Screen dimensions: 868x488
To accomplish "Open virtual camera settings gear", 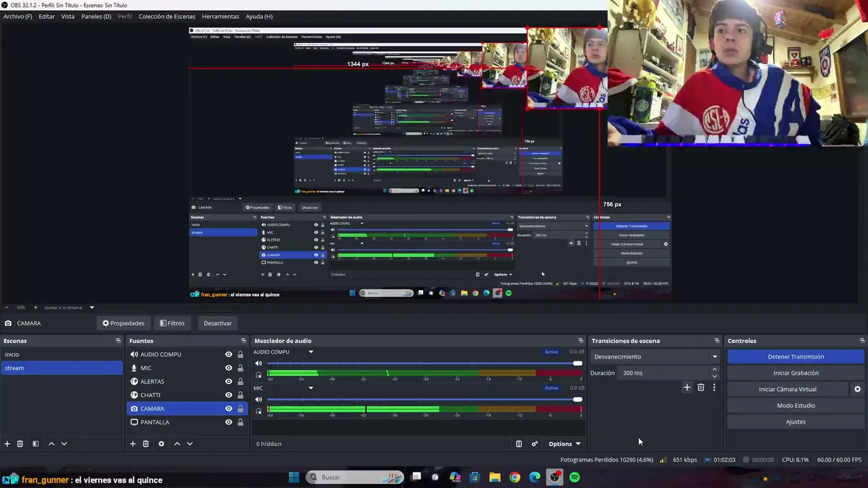I will (857, 389).
